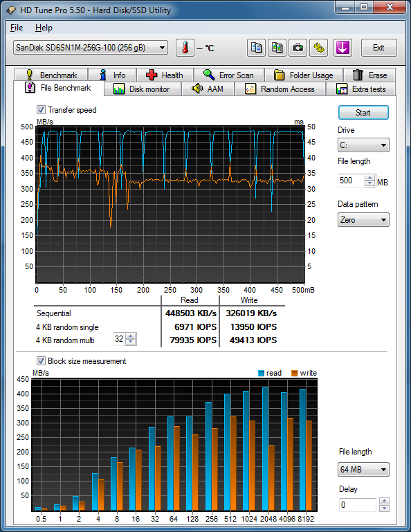The width and height of the screenshot is (411, 532).
Task: Go to the Extra tests tab
Action: pos(361,89)
